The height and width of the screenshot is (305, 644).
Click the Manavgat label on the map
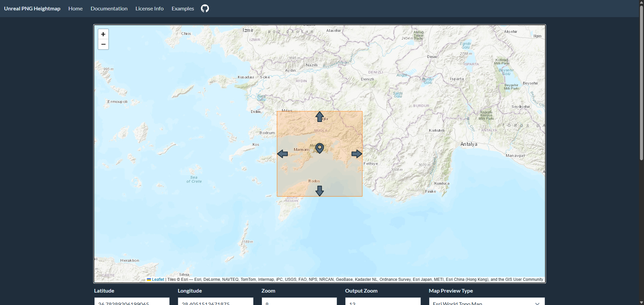pos(516,156)
